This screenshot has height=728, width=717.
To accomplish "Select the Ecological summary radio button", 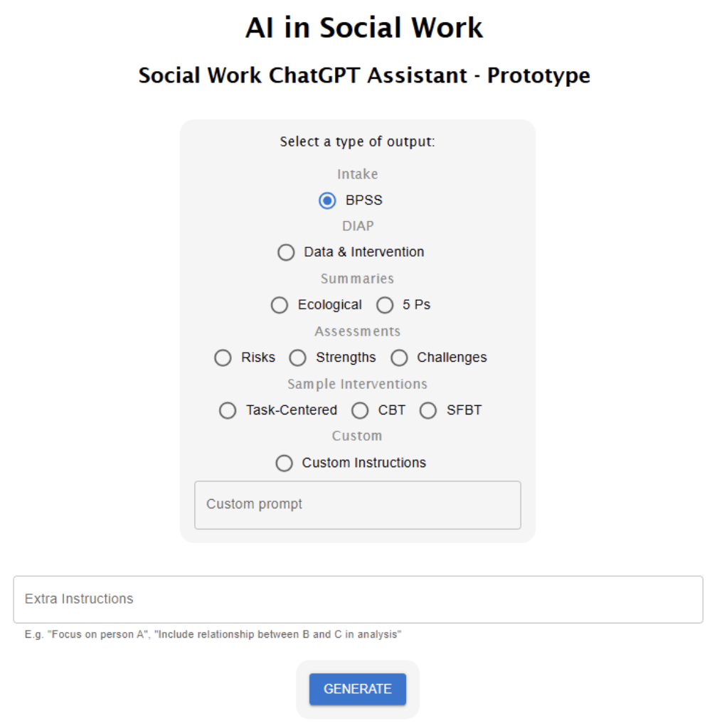I will pos(280,305).
